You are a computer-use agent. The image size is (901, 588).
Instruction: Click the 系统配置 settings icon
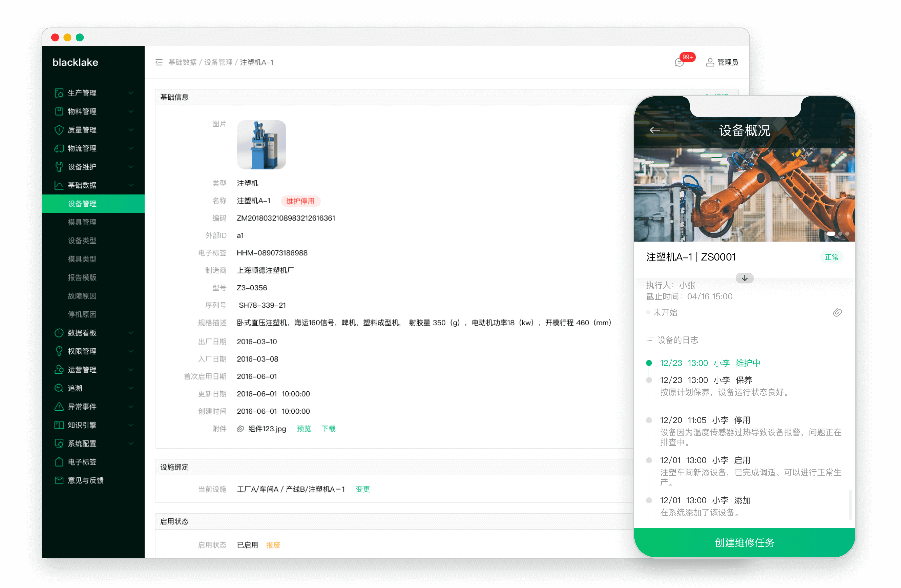[59, 444]
